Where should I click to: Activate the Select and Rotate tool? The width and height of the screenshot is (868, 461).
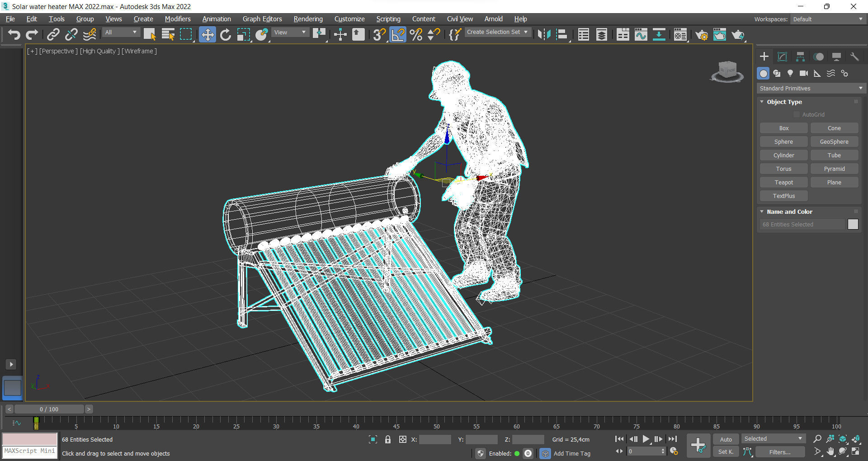point(226,34)
